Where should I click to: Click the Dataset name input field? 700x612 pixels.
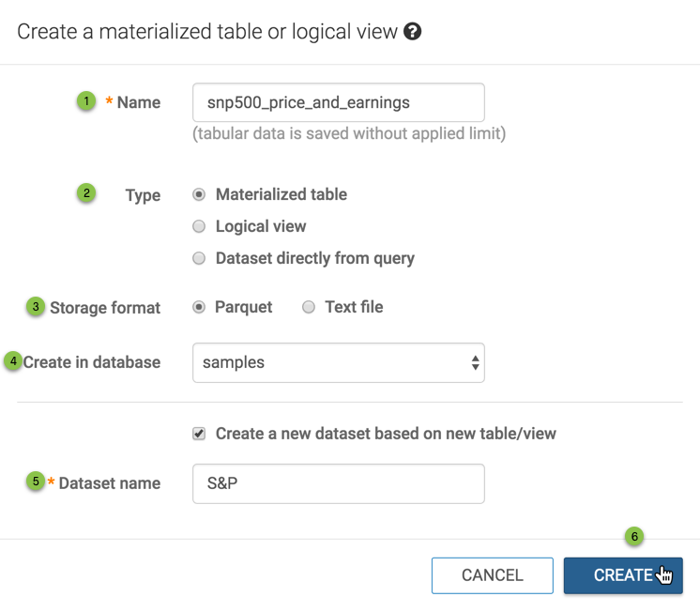[338, 483]
